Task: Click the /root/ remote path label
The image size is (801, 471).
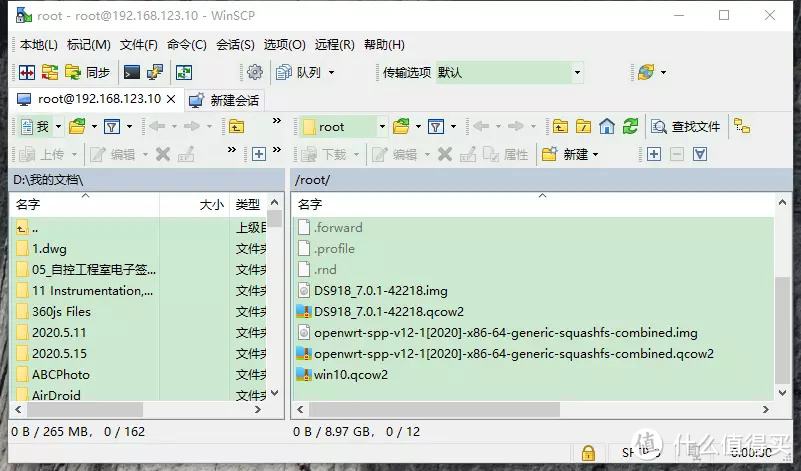Action: (x=312, y=180)
